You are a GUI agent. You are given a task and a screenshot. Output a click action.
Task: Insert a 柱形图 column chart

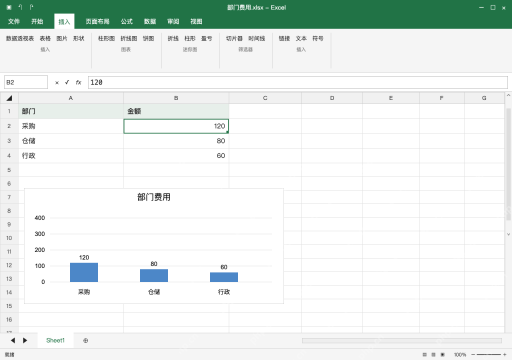pyautogui.click(x=106, y=39)
